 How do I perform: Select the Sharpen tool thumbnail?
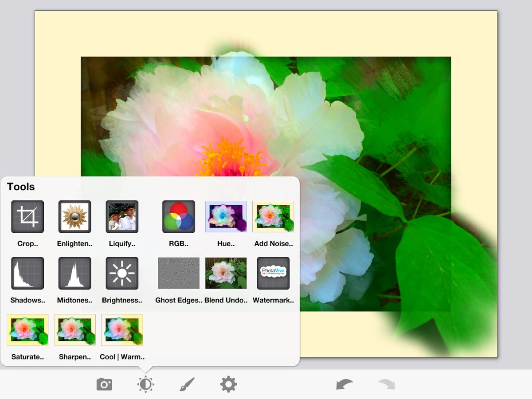click(x=75, y=330)
